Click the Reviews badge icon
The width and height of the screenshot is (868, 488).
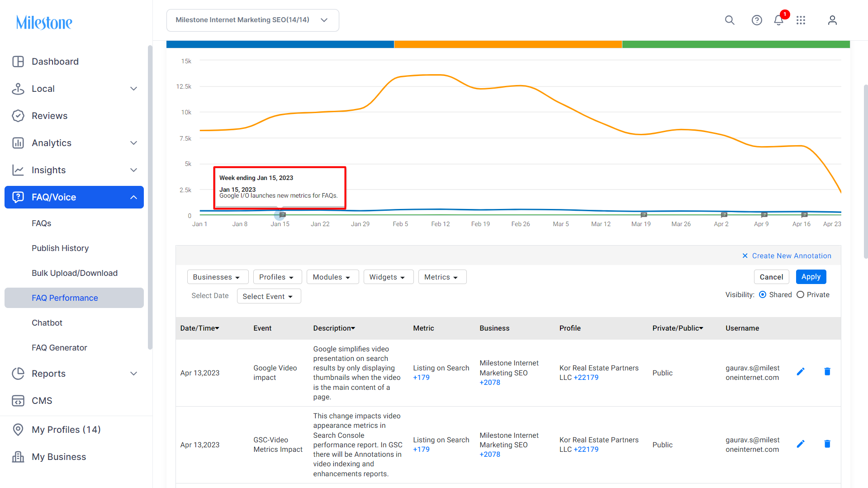tap(18, 116)
